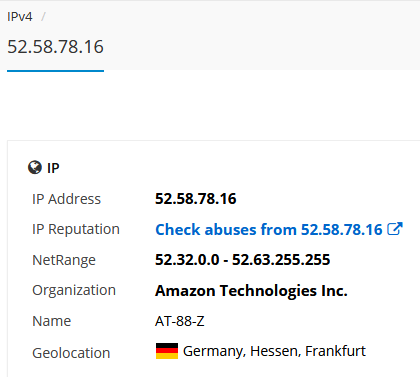Viewport: 420px width, 377px height.
Task: Click the globe icon beside IP heading
Action: pos(35,168)
